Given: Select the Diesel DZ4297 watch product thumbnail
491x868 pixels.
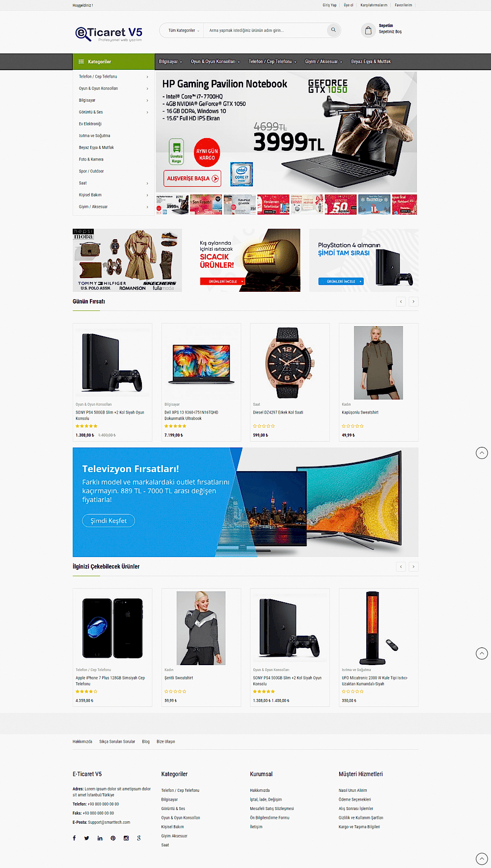Looking at the screenshot, I should click(x=290, y=363).
